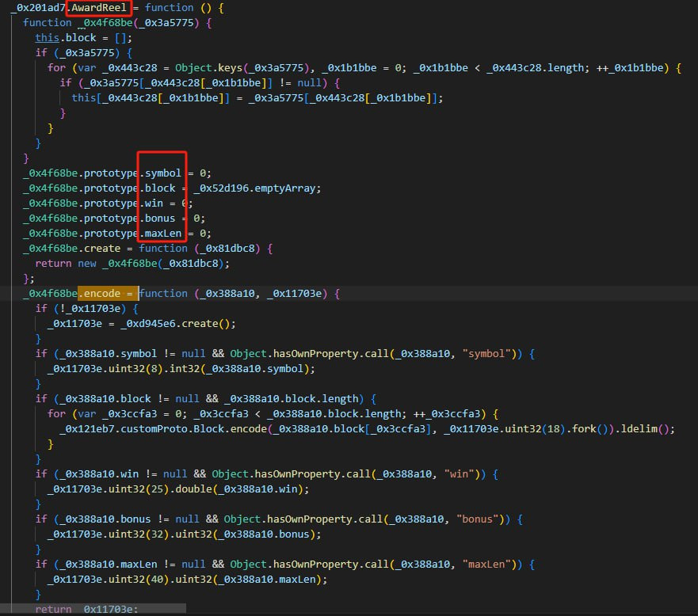Click 'Object.keys' in the for loop
698x616 pixels.
(x=209, y=67)
